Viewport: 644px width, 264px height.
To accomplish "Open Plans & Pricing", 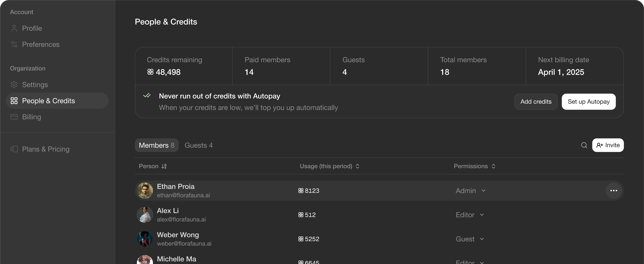I will [57, 149].
